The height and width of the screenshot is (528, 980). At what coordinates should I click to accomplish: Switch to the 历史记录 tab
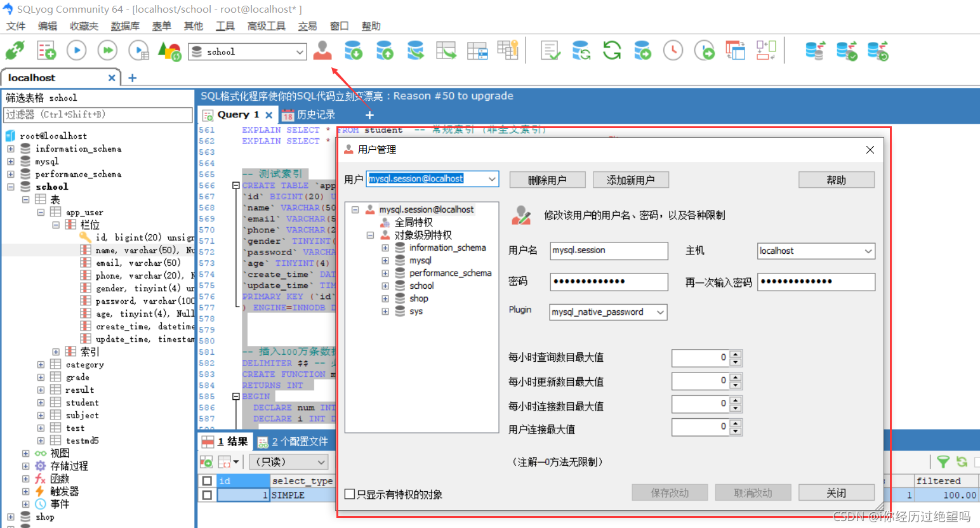[x=308, y=115]
